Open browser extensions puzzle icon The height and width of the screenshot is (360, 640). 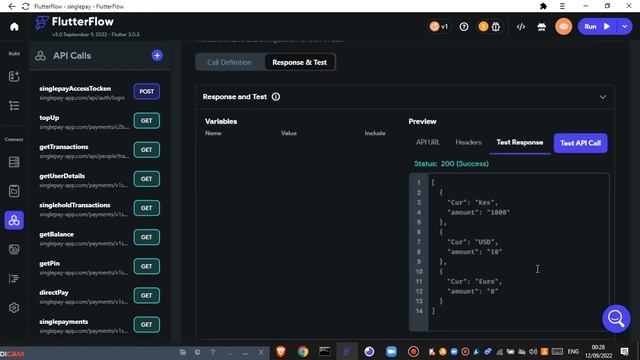click(543, 6)
